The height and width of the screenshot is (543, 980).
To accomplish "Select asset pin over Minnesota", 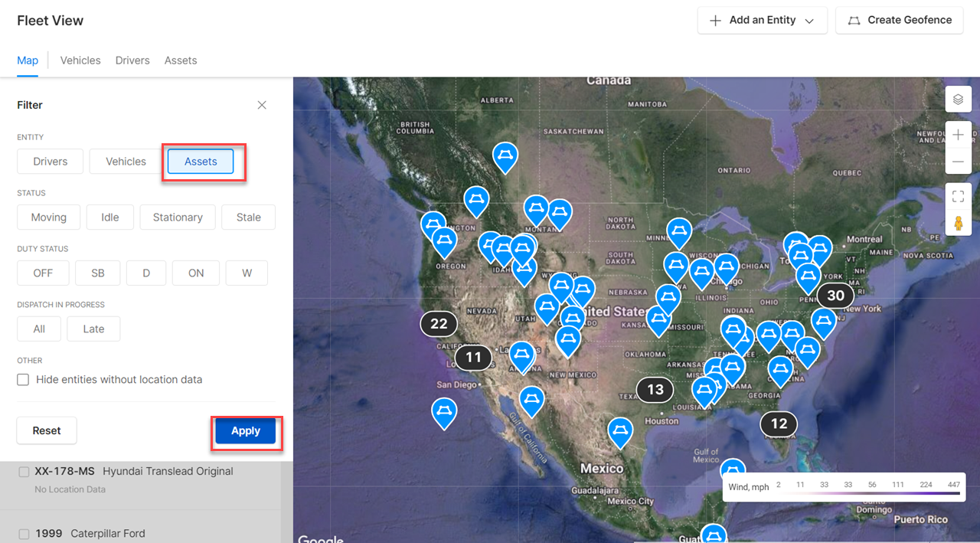I will click(678, 233).
